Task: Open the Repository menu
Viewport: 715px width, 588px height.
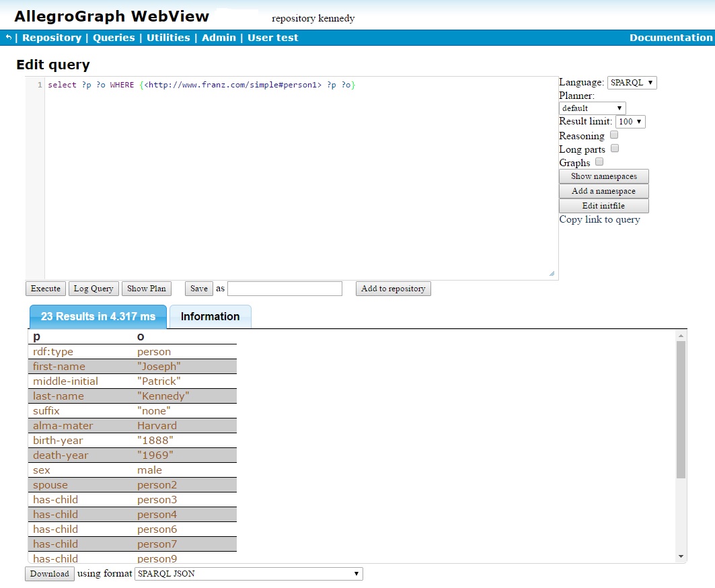Action: (x=52, y=37)
